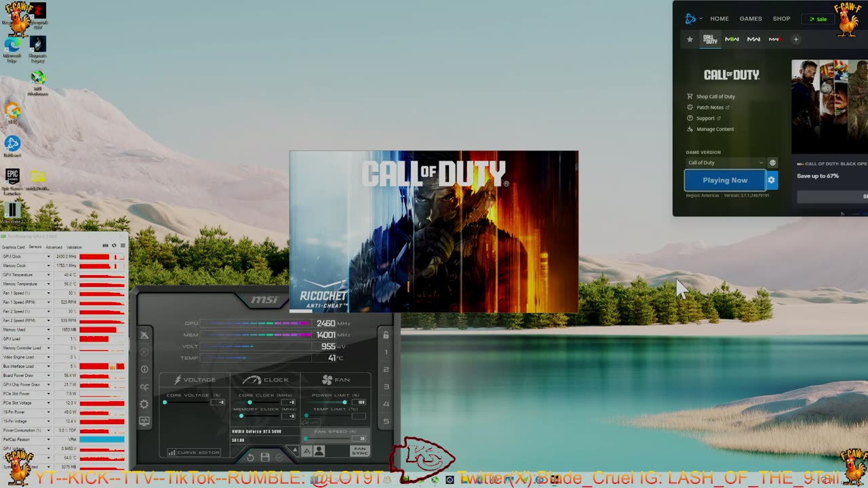Open Battle.net SHOP tab
The height and width of the screenshot is (488, 868).
782,19
